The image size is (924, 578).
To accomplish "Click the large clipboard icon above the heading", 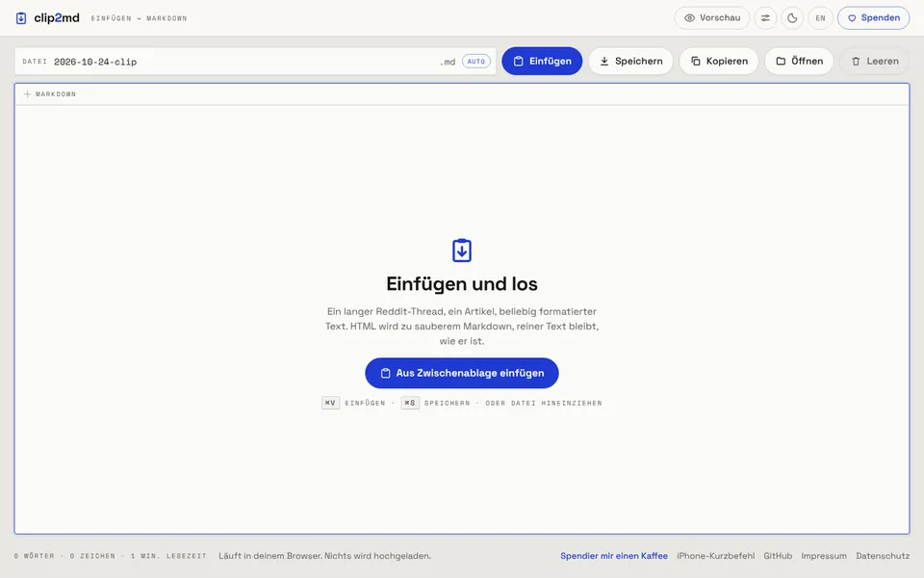I will pyautogui.click(x=462, y=250).
